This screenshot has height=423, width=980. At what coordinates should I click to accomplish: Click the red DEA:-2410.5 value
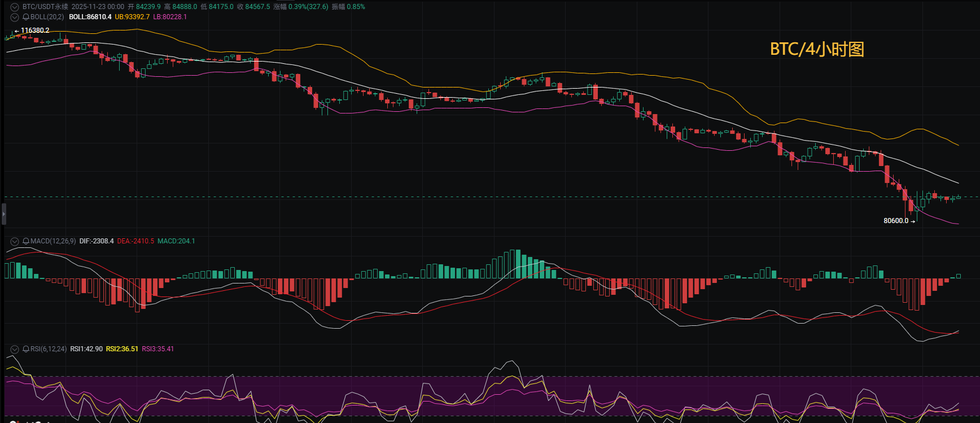coord(135,241)
